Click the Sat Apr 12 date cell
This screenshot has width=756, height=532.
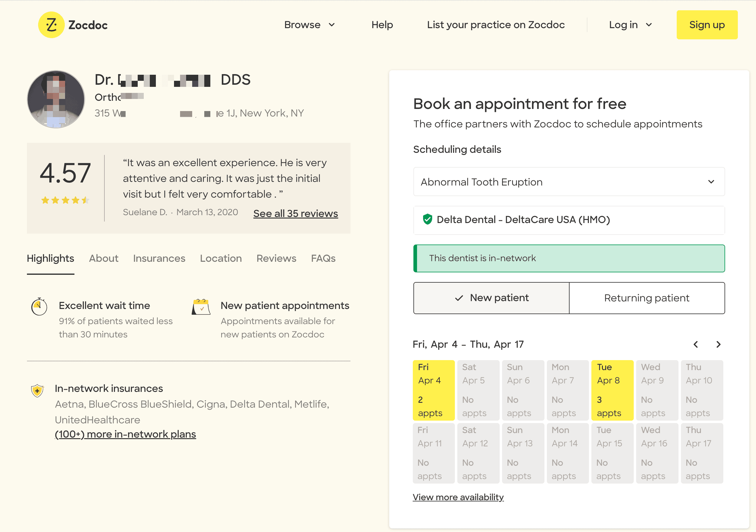pyautogui.click(x=478, y=453)
